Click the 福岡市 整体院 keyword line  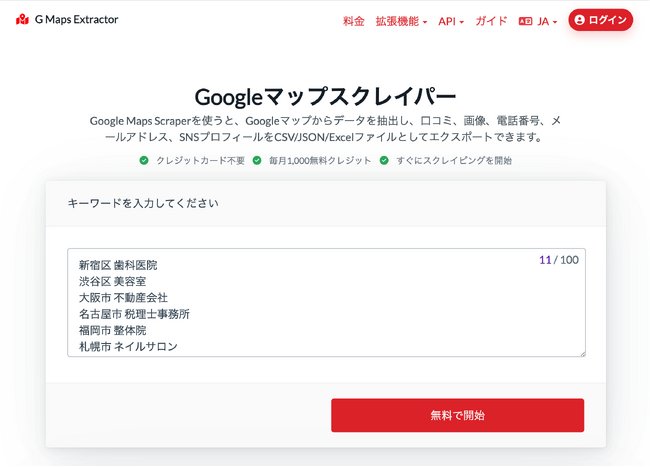point(112,330)
